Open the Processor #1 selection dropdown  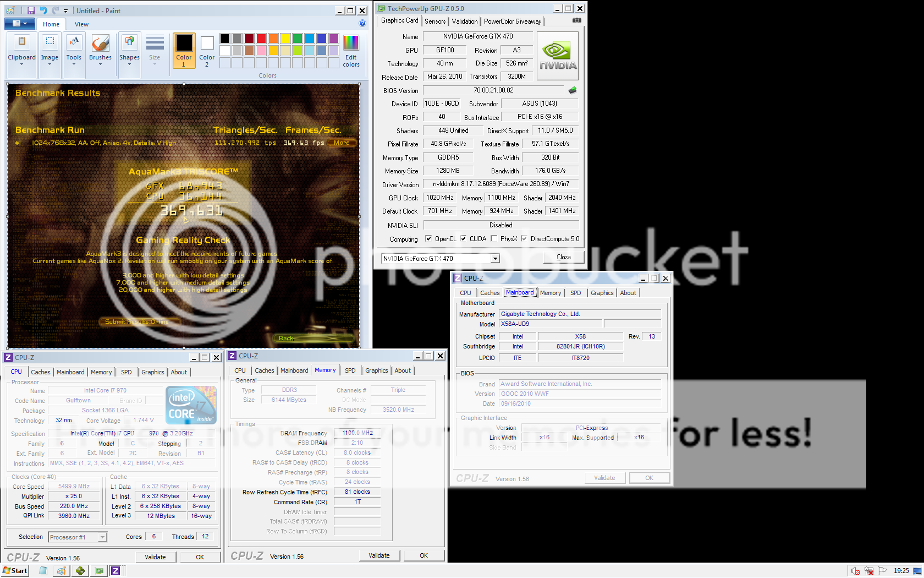(102, 537)
